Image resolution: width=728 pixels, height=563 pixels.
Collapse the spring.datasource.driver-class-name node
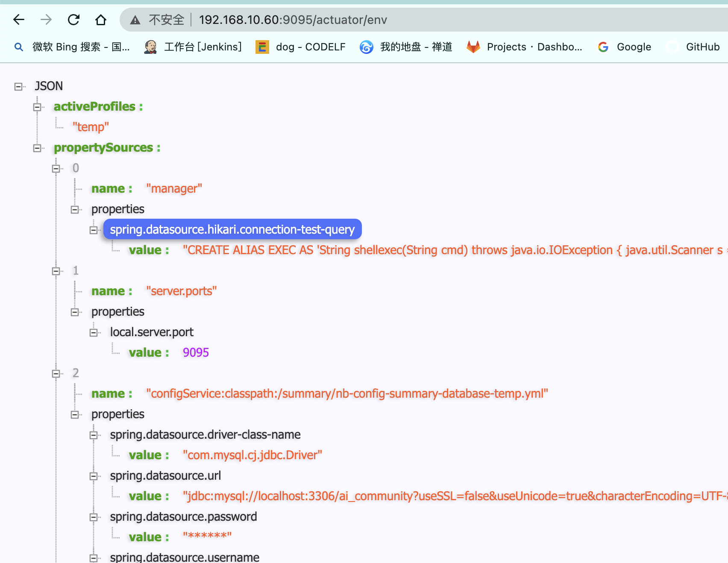[x=94, y=435]
